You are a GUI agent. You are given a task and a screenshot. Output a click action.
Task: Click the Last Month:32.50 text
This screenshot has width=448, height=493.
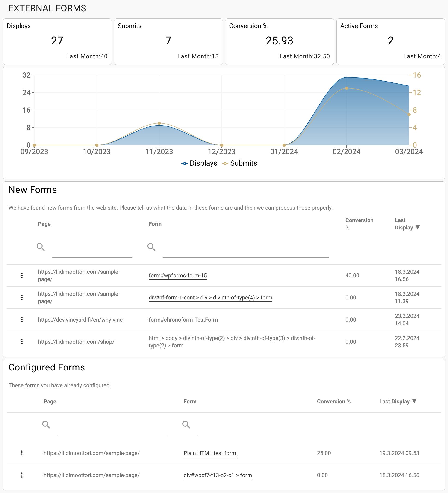point(305,56)
